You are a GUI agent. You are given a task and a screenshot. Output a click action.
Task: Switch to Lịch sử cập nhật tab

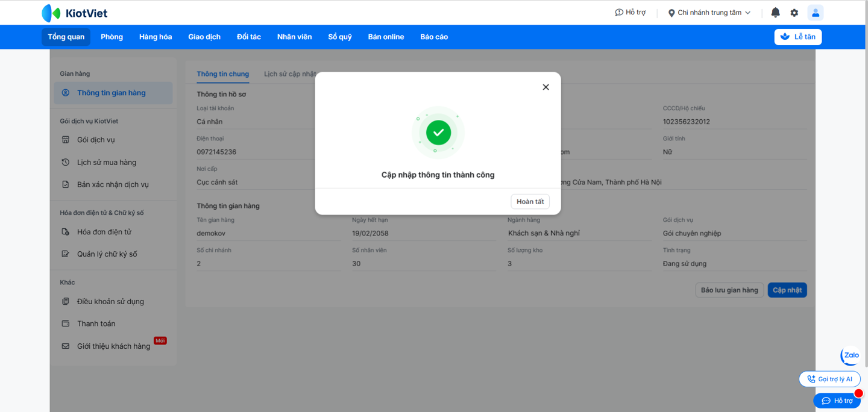[x=289, y=74]
